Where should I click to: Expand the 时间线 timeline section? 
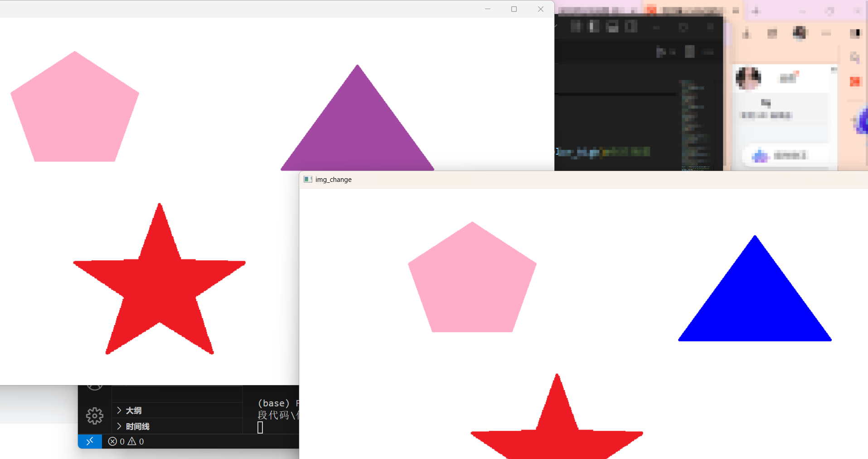[x=177, y=426]
